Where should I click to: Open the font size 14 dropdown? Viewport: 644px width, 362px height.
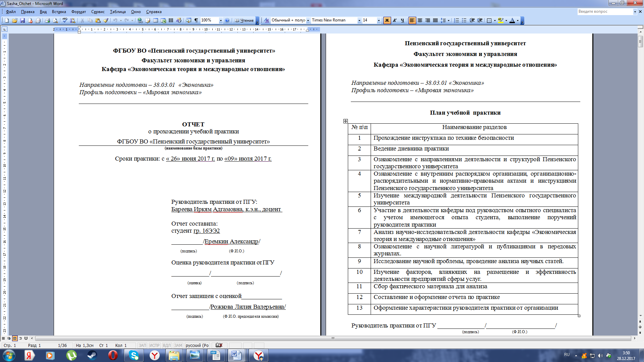point(379,20)
